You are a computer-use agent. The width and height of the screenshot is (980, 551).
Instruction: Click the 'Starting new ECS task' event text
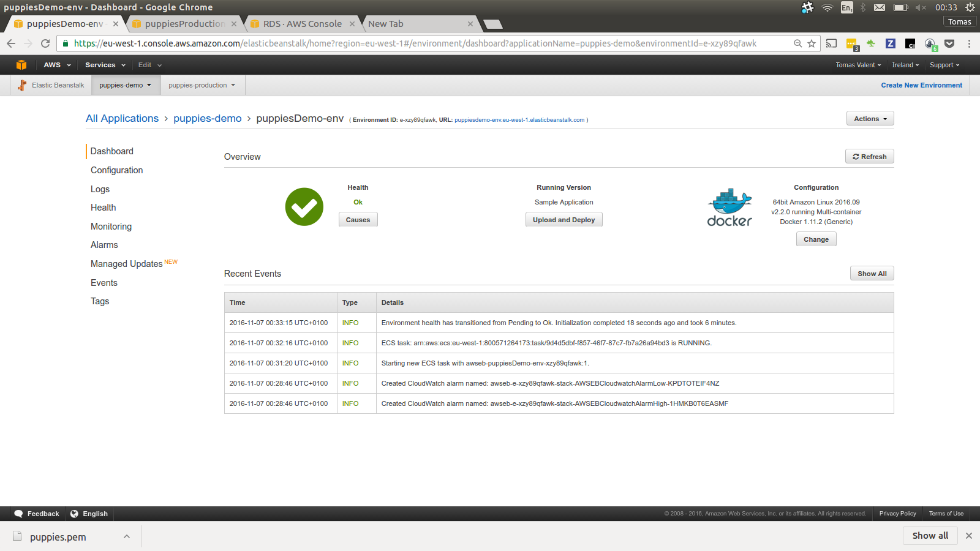coord(484,363)
